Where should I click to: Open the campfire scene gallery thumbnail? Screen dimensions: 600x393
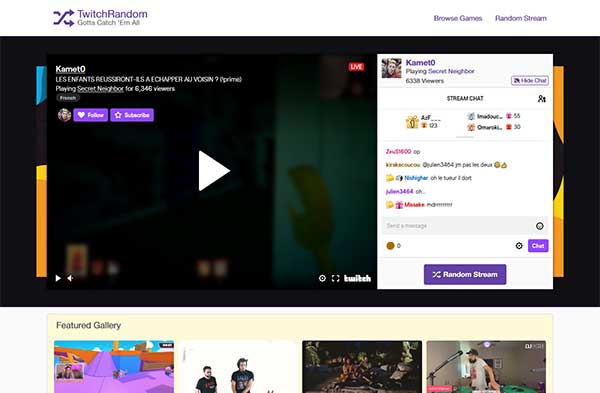(x=362, y=367)
